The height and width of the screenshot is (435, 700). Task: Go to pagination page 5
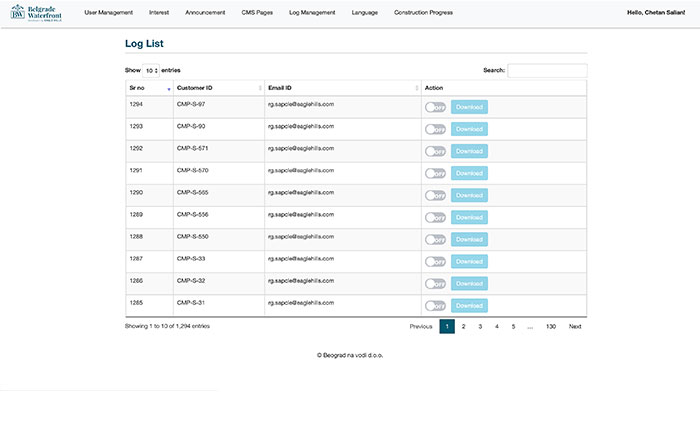pyautogui.click(x=513, y=326)
